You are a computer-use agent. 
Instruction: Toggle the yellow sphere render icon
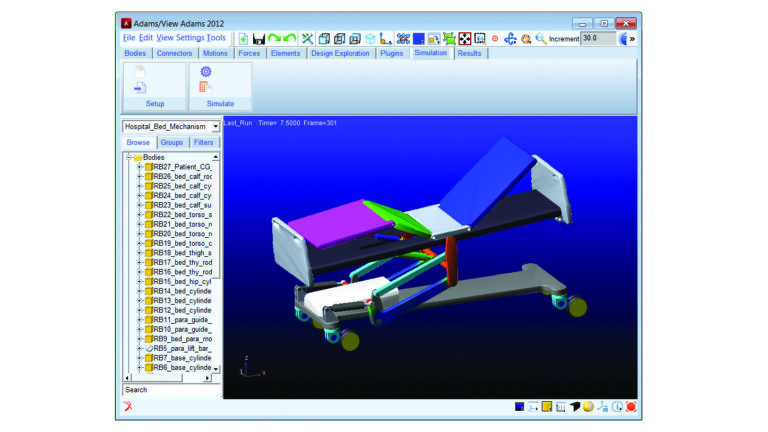589,407
